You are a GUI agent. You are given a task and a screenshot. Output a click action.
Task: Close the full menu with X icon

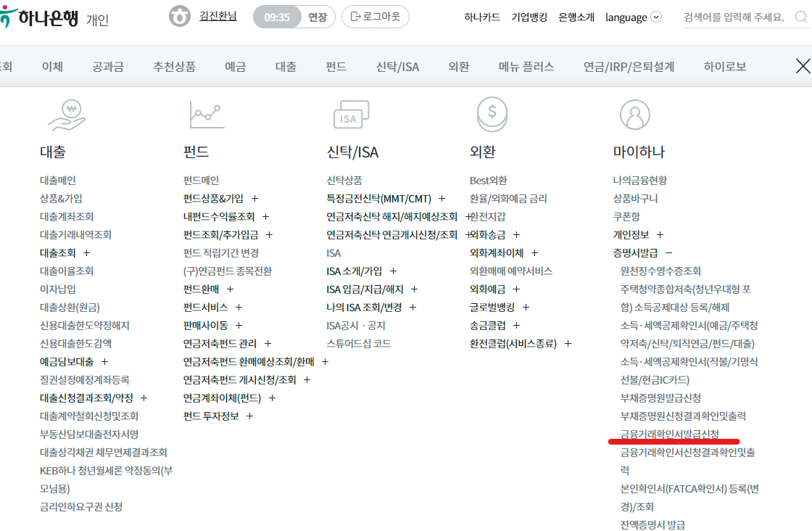pyautogui.click(x=803, y=66)
